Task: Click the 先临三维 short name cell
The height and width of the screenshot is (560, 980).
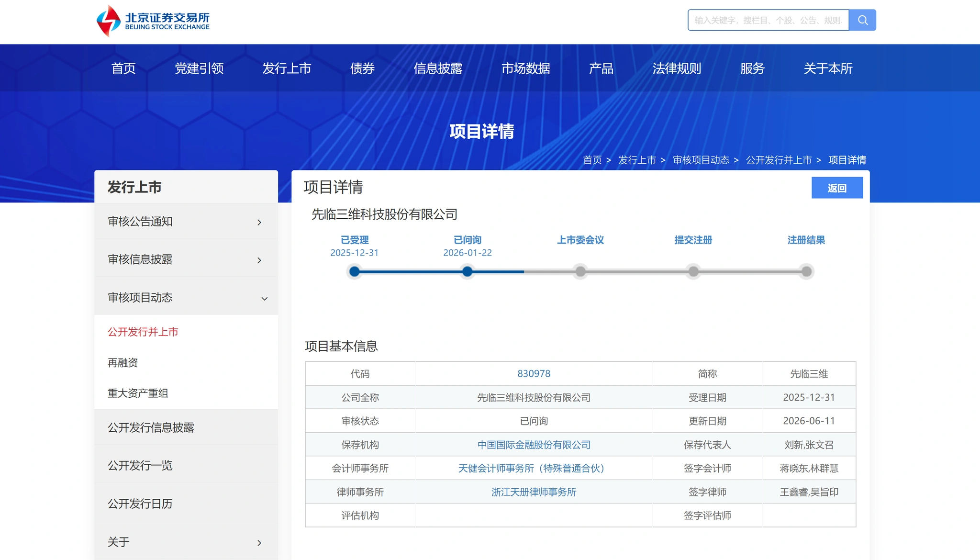Action: (x=809, y=373)
